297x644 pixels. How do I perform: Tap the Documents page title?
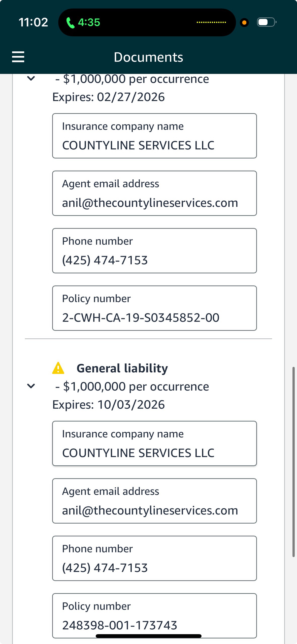tap(148, 57)
